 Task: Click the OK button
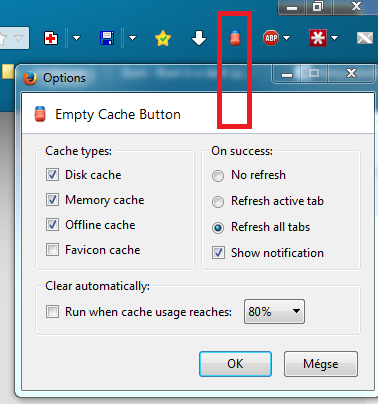click(235, 364)
